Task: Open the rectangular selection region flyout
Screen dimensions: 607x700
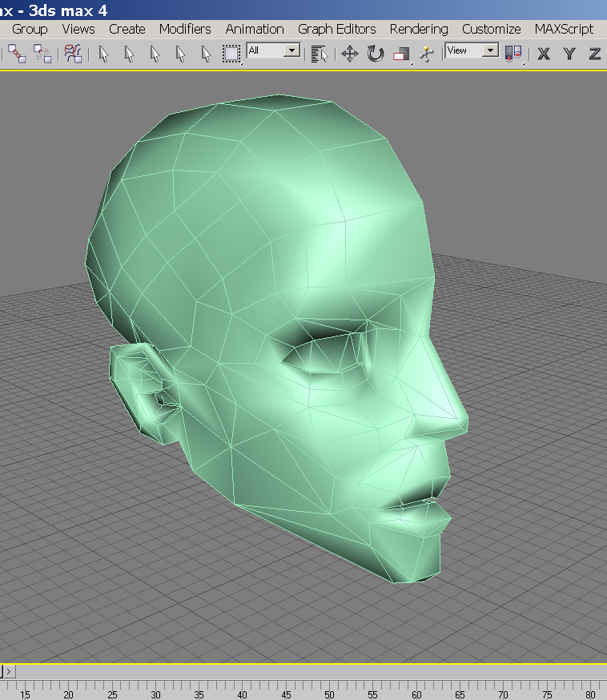Action: click(231, 54)
